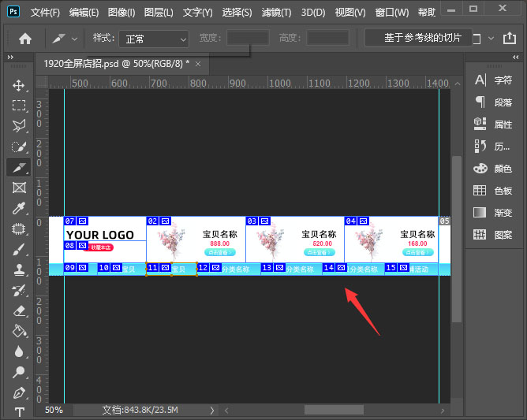Screen dimensions: 527x420
Task: Select the Paint Bucket tool
Action: click(x=19, y=332)
